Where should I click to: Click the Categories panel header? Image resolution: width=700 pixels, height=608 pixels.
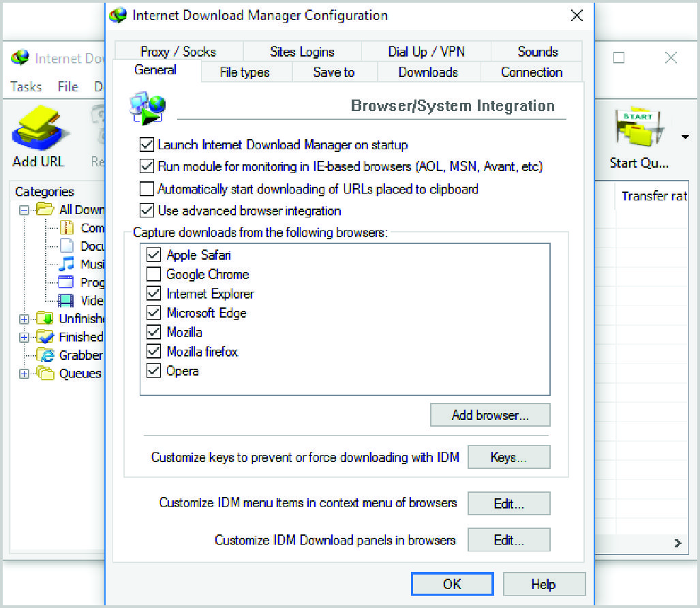point(44,192)
